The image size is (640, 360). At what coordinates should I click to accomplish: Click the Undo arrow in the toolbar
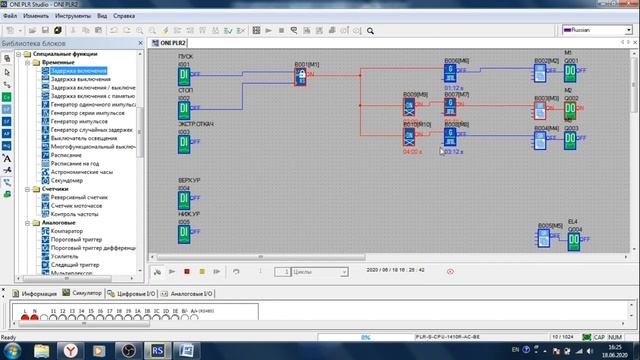114,31
